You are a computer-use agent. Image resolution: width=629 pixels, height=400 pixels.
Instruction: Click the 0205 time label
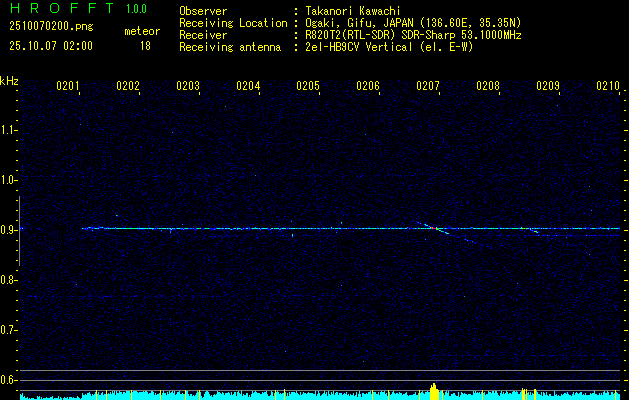coord(308,86)
